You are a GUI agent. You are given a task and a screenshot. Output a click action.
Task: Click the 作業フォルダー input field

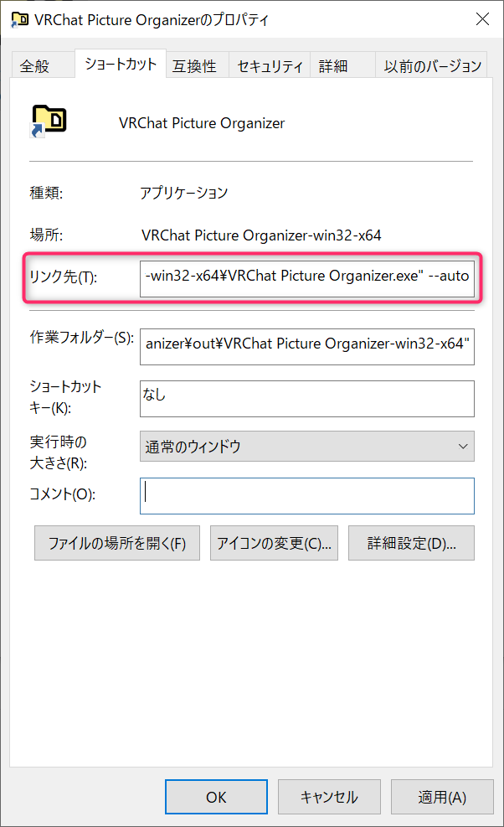(306, 347)
